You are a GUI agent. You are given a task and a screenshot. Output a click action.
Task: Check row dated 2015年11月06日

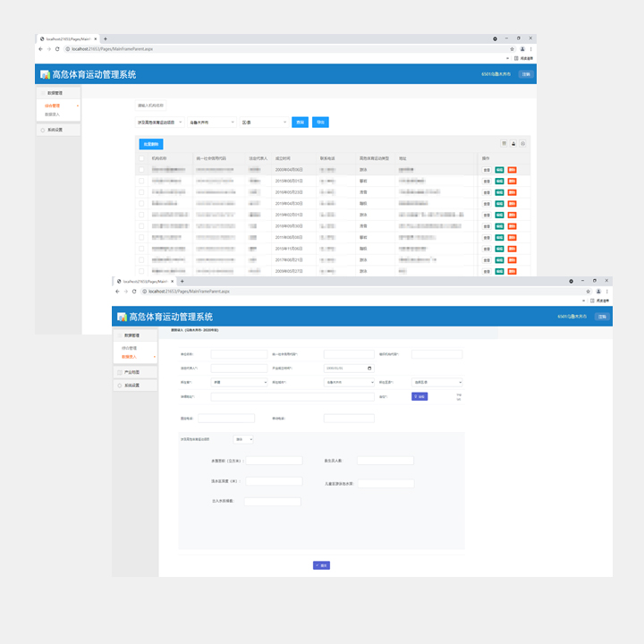click(141, 249)
